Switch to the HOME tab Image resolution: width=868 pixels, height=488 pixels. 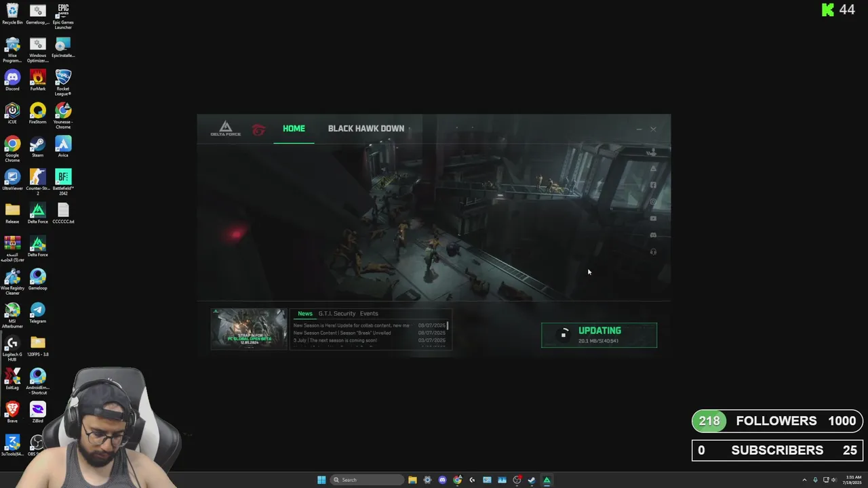pos(294,129)
